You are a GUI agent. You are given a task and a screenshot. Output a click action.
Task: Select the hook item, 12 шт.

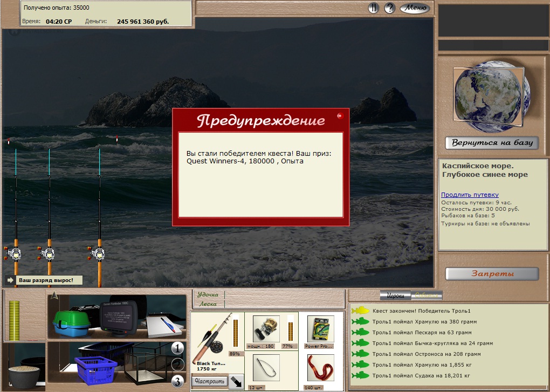(x=266, y=367)
